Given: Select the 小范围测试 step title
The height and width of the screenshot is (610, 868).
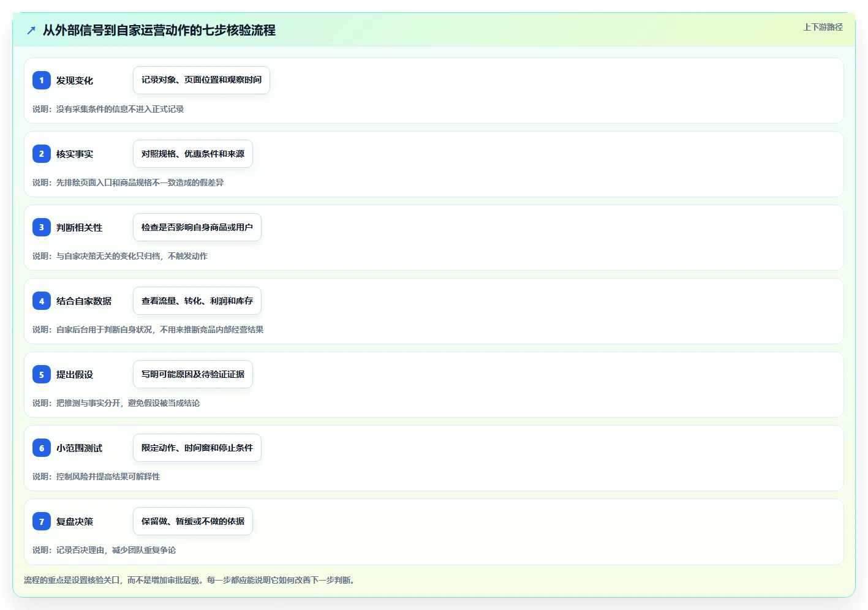Looking at the screenshot, I should pos(79,448).
